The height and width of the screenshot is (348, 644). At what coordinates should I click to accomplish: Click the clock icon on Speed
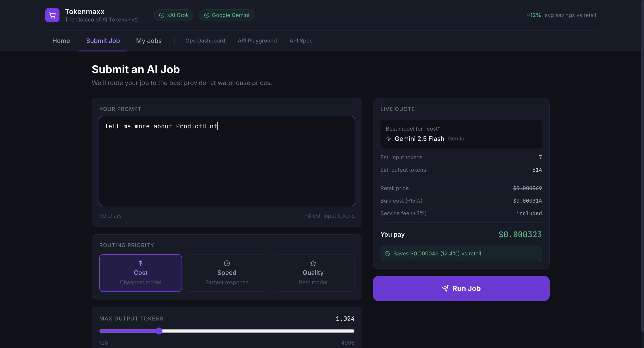[227, 263]
